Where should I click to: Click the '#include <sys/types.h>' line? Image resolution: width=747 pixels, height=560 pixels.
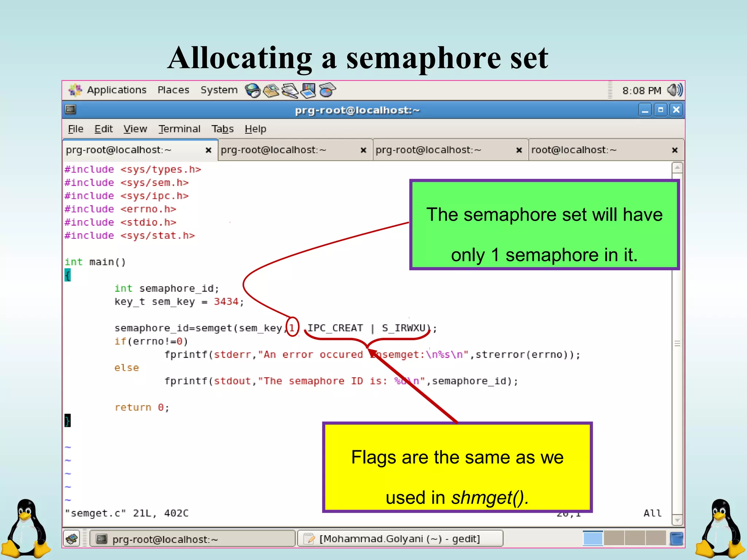tap(133, 170)
